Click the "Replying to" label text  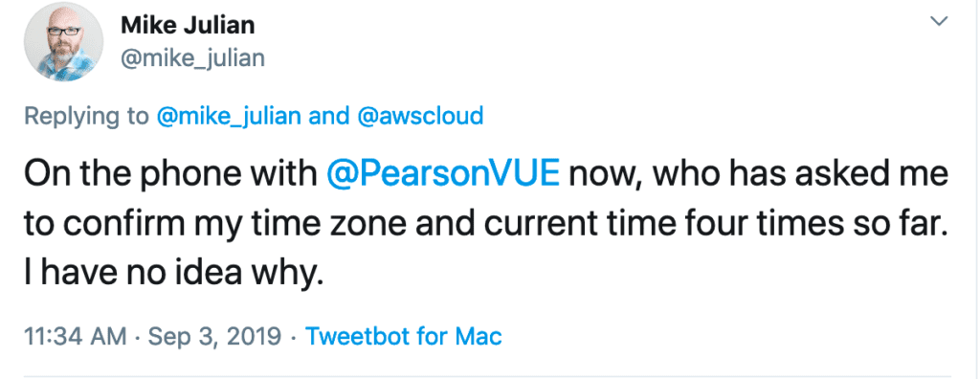pos(87,117)
